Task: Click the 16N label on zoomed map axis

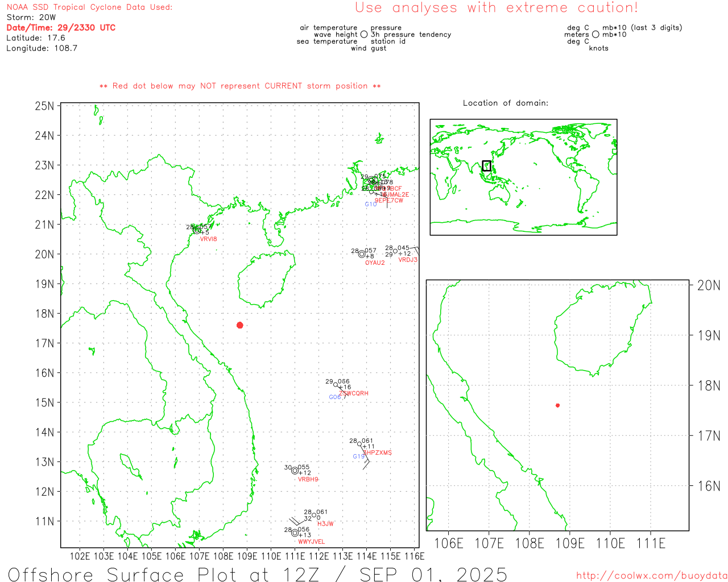Action: pos(709,486)
